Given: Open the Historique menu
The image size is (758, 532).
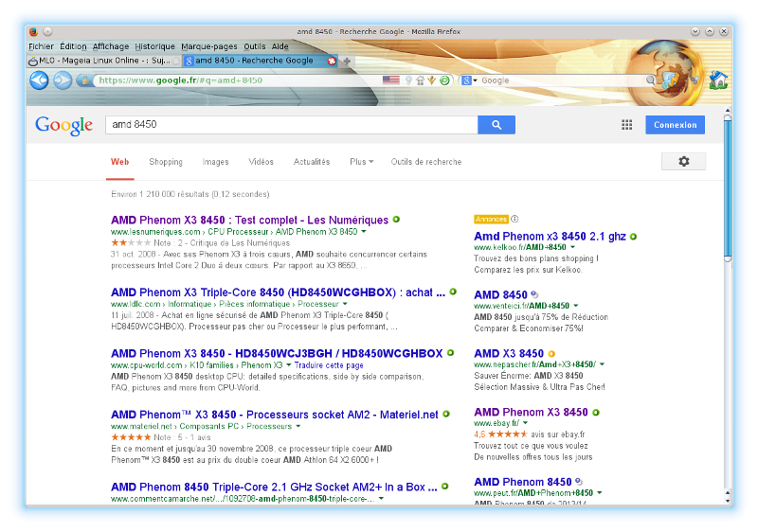Looking at the screenshot, I should [x=154, y=46].
